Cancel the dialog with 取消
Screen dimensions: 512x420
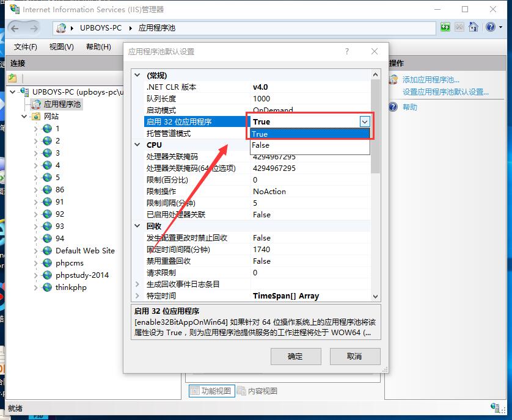coord(355,357)
